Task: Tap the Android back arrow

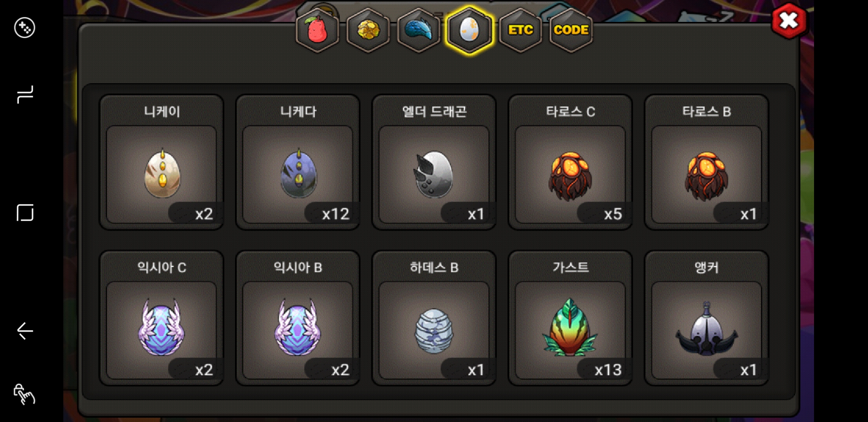Action: [25, 331]
